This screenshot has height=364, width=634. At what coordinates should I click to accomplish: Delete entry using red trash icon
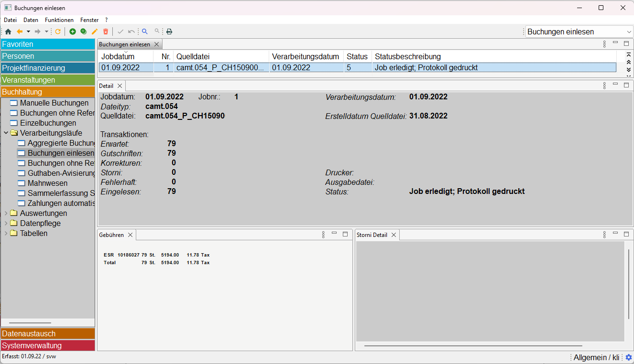106,32
